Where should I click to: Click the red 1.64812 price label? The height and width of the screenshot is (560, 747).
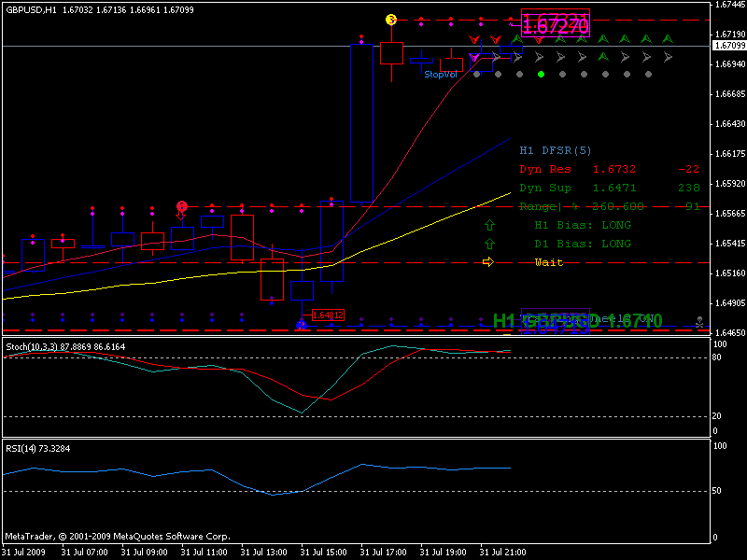[328, 315]
